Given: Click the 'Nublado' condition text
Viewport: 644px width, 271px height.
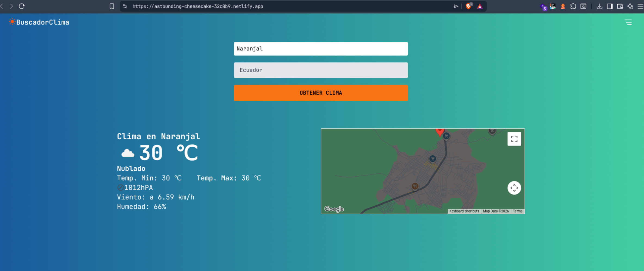Looking at the screenshot, I should tap(131, 169).
